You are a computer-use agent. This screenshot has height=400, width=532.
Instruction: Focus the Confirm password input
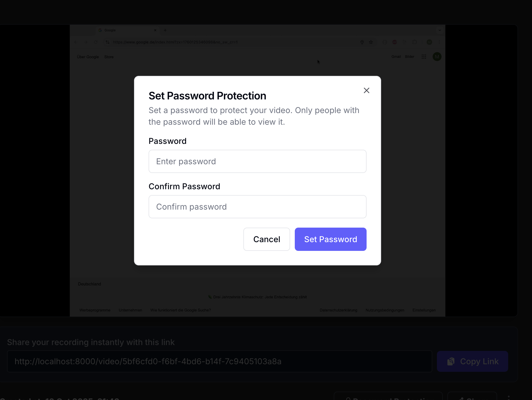coord(257,207)
